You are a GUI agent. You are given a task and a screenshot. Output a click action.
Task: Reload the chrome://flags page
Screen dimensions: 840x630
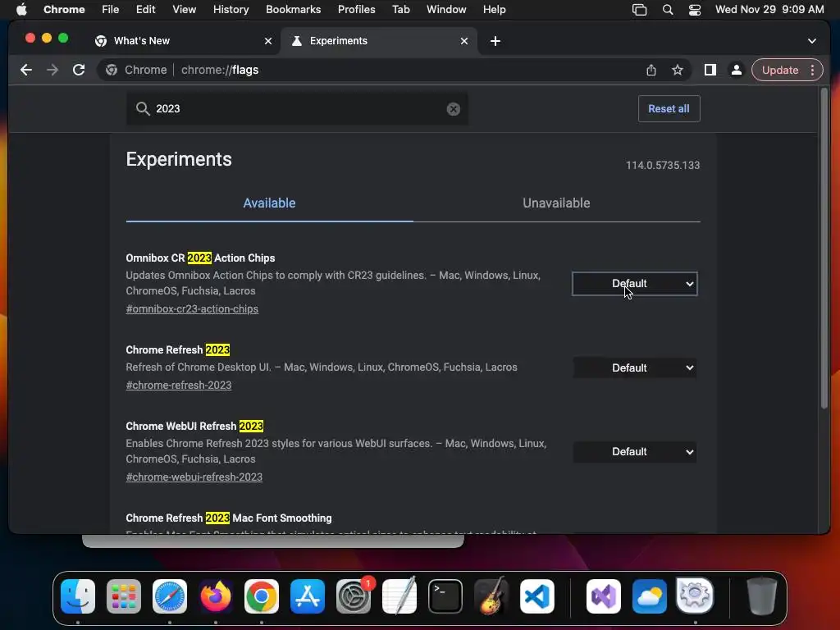[x=79, y=71]
